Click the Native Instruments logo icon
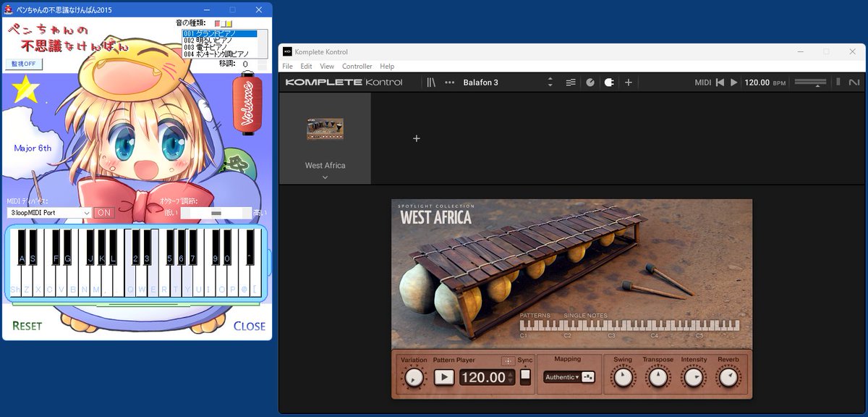The height and width of the screenshot is (417, 868). pos(854,83)
